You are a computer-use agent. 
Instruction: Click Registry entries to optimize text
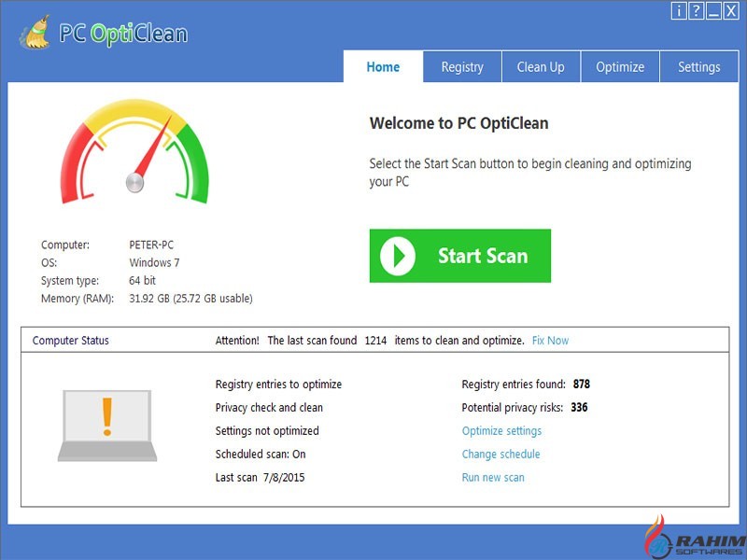[x=278, y=385]
